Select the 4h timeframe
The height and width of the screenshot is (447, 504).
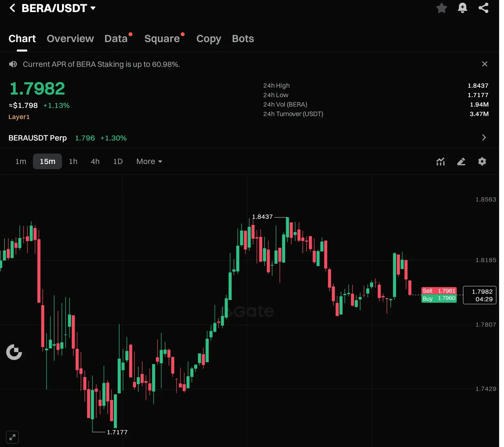tap(95, 161)
